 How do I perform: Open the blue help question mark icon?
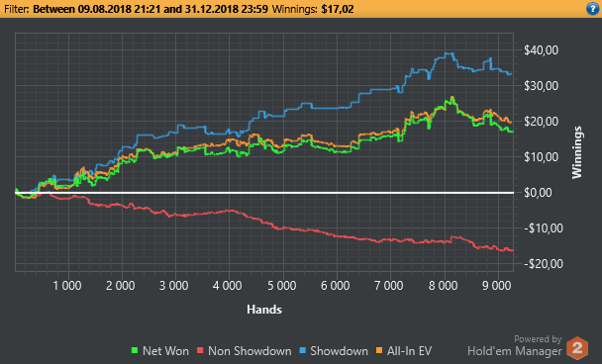click(593, 9)
